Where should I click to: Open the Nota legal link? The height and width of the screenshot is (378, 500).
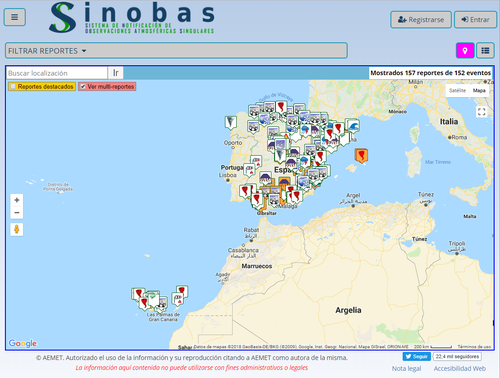click(x=406, y=368)
